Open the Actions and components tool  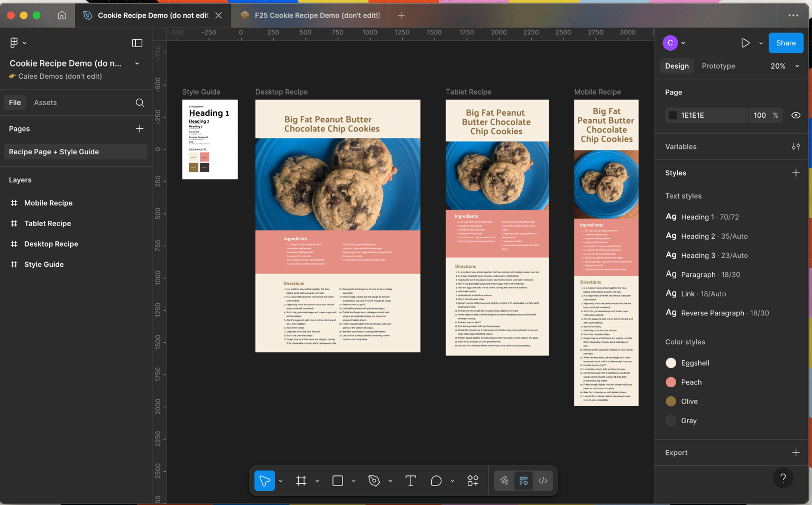pos(473,481)
